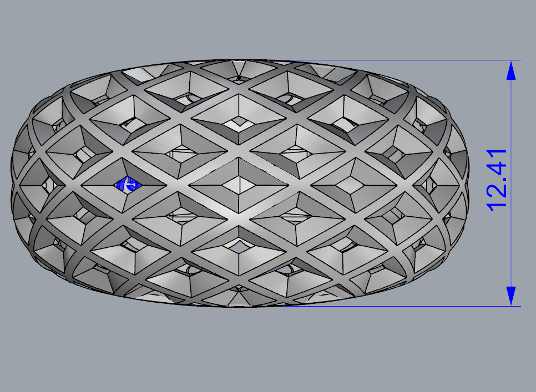Pick the blue highlighted diamond opening

coord(128,184)
